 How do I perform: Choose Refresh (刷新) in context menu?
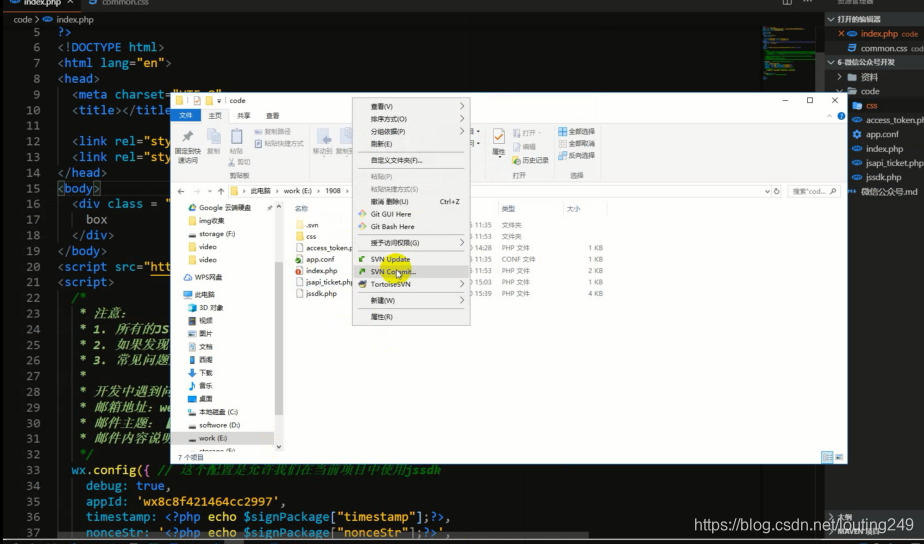411,144
